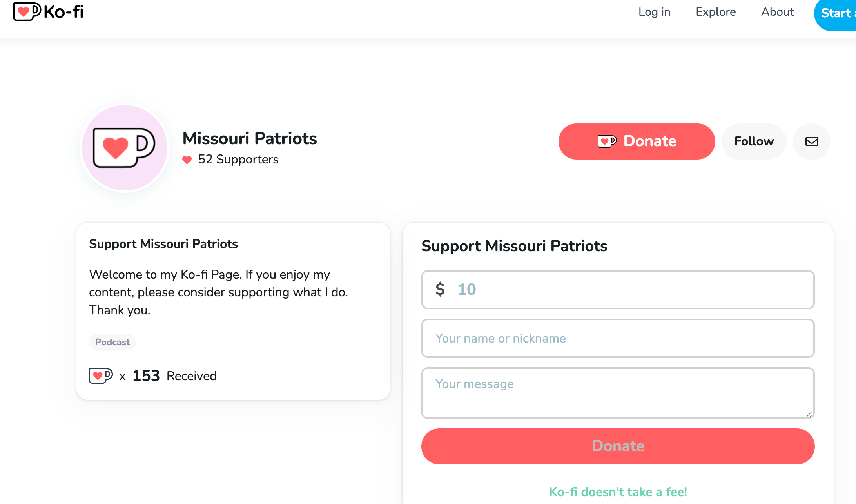Image resolution: width=856 pixels, height=504 pixels.
Task: Click the red heart beside 52 Supporters
Action: (x=187, y=160)
